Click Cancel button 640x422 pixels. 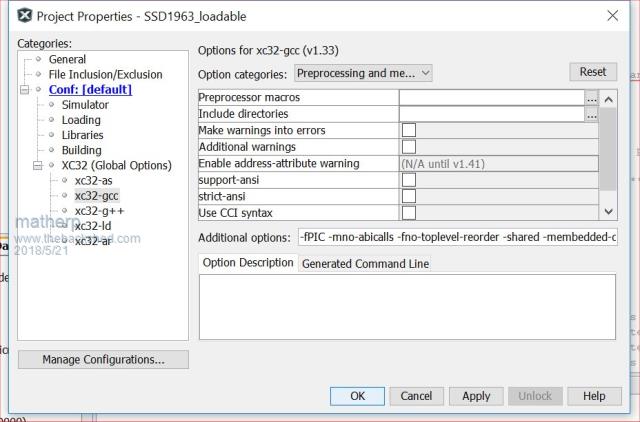point(416,396)
